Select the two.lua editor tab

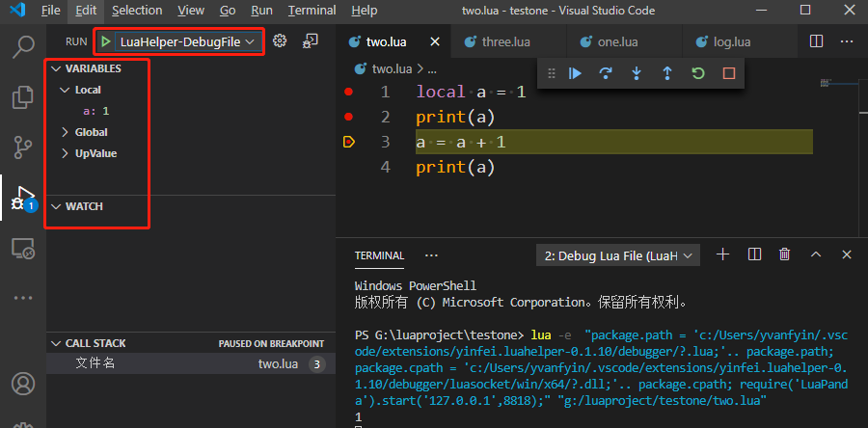393,41
